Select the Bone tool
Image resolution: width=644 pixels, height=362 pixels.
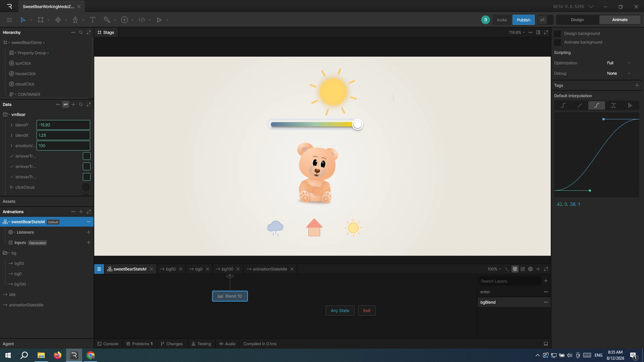pyautogui.click(x=107, y=20)
